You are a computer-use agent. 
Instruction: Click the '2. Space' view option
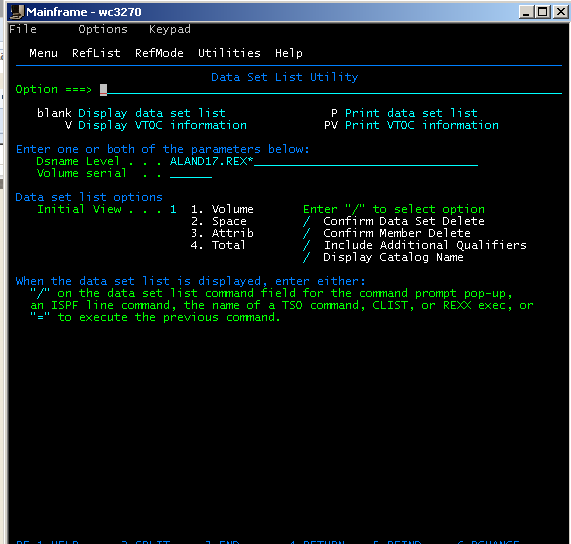[x=218, y=221]
